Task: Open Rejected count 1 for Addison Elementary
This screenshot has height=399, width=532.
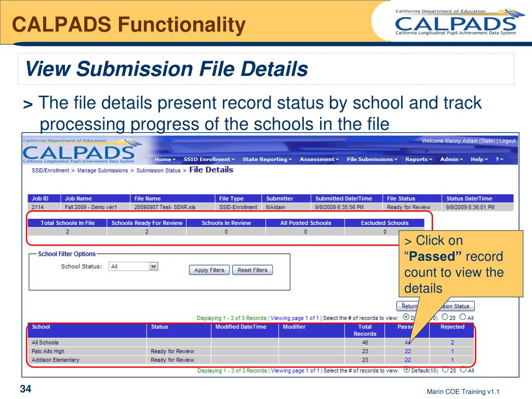Action: 453,360
